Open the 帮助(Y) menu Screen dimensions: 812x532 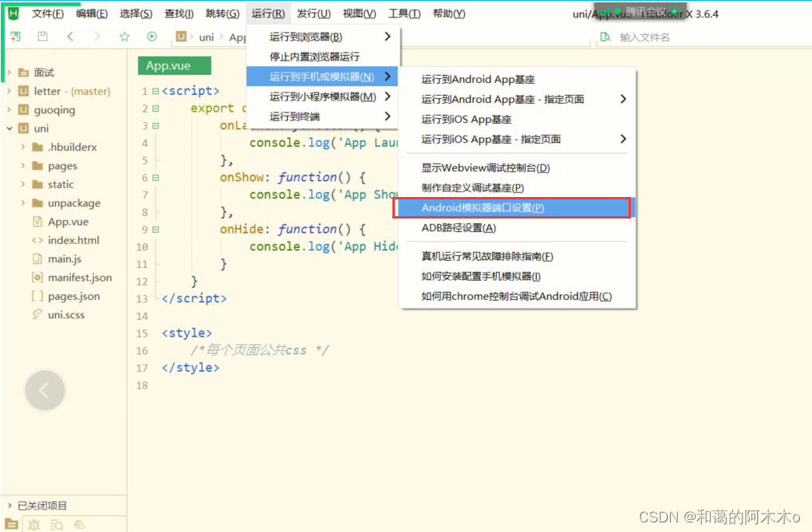click(x=449, y=14)
